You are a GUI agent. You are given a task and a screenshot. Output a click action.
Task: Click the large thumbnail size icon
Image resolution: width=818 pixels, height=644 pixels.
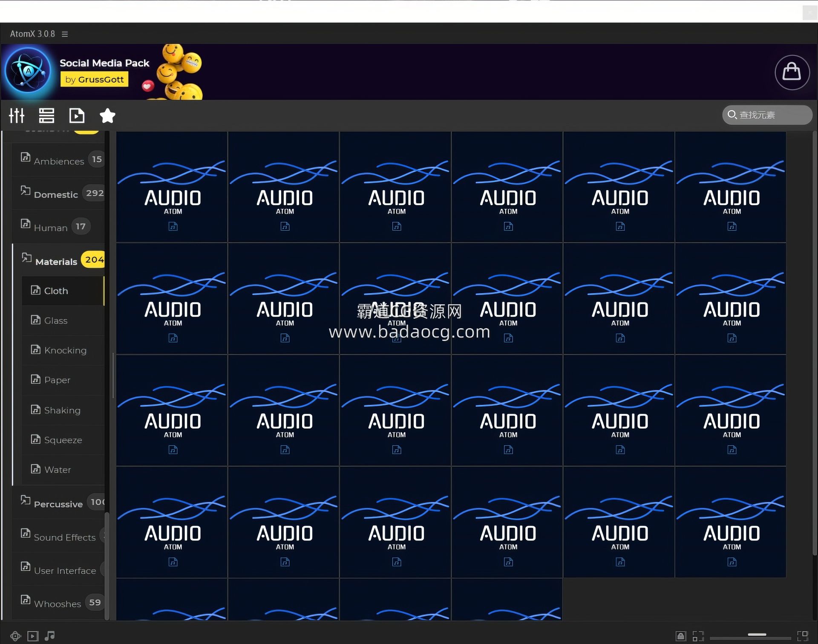tap(803, 636)
